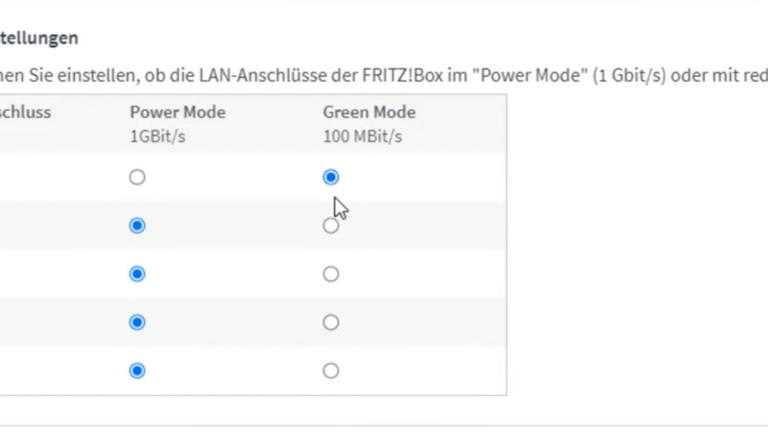Select Power Mode radio in the second row
The width and height of the screenshot is (768, 432).
pos(137,226)
